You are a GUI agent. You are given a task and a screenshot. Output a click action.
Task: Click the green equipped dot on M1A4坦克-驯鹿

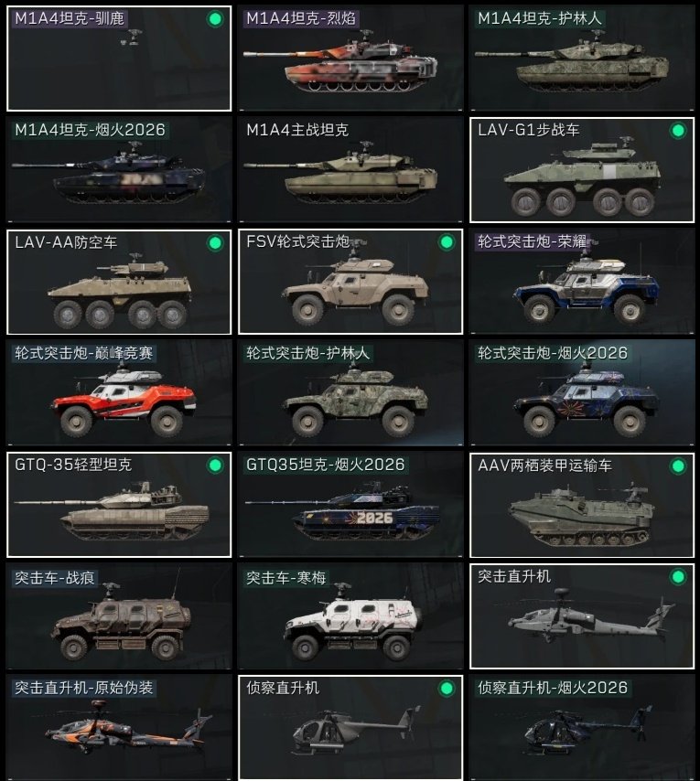coord(215,19)
